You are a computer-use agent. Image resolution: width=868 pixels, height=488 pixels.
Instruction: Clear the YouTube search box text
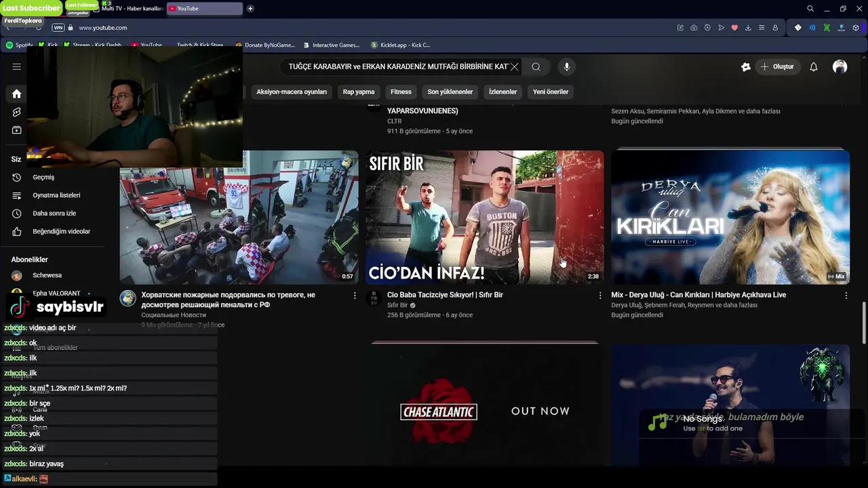tap(515, 66)
